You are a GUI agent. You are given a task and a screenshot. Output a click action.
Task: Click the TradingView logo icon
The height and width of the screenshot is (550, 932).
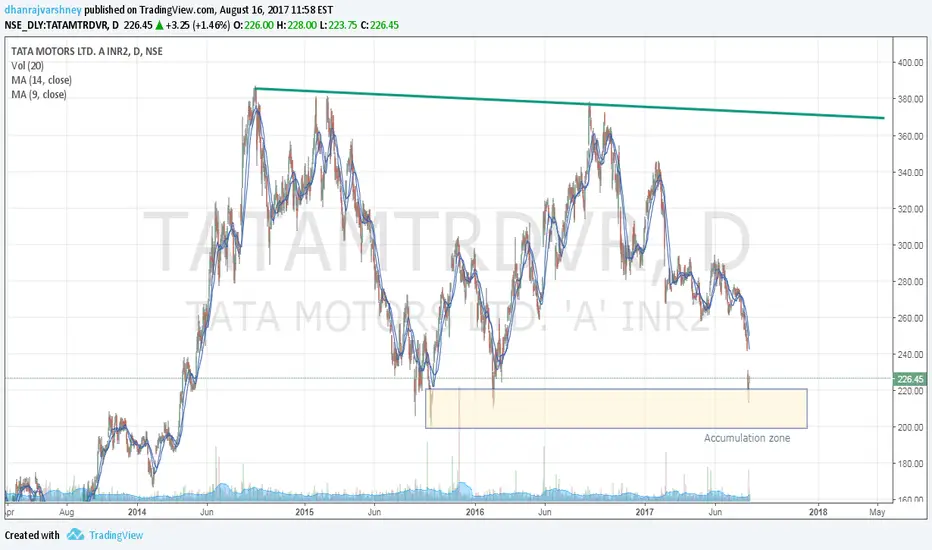coord(75,535)
